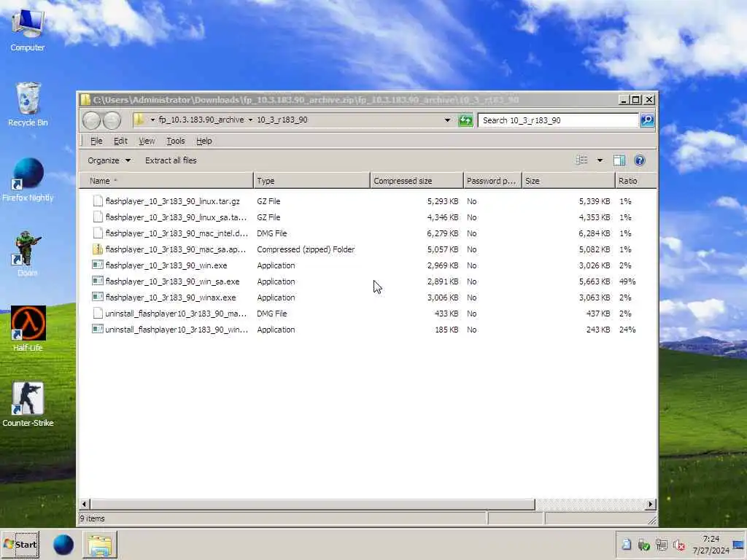Viewport: 747px width, 560px height.
Task: Click the horizontal scrollbar thumb
Action: 312,504
